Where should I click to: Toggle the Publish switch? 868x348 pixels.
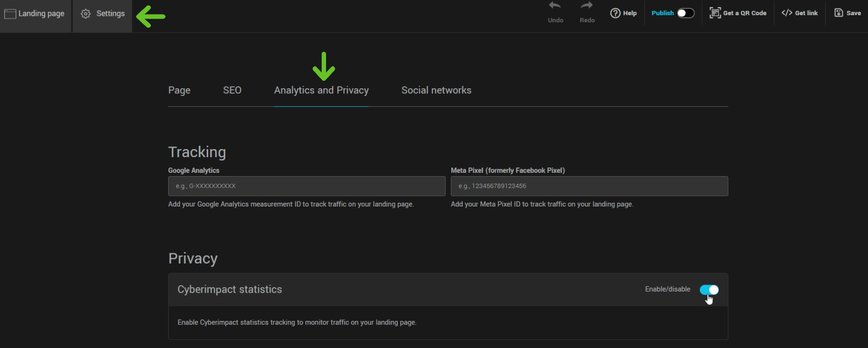point(686,13)
